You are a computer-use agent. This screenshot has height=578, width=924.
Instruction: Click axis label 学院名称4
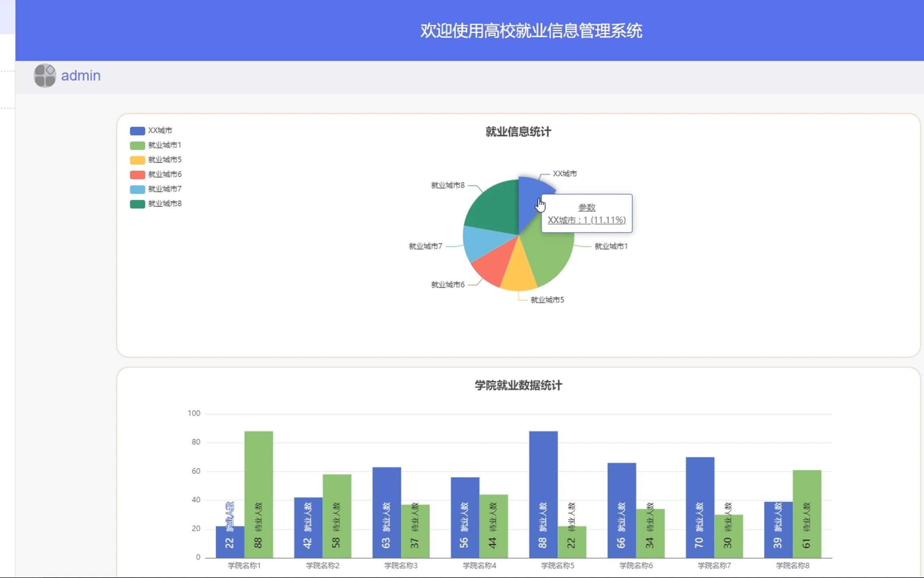(479, 566)
